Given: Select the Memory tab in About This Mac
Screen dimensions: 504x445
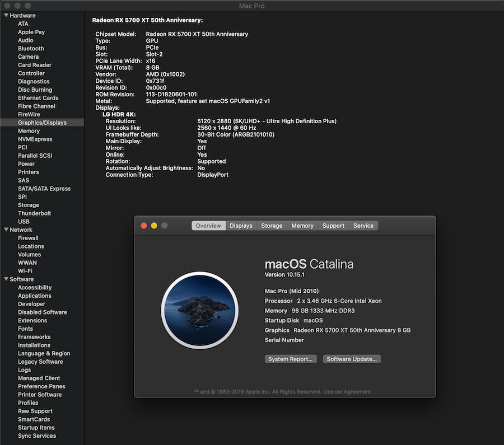Looking at the screenshot, I should click(x=302, y=226).
